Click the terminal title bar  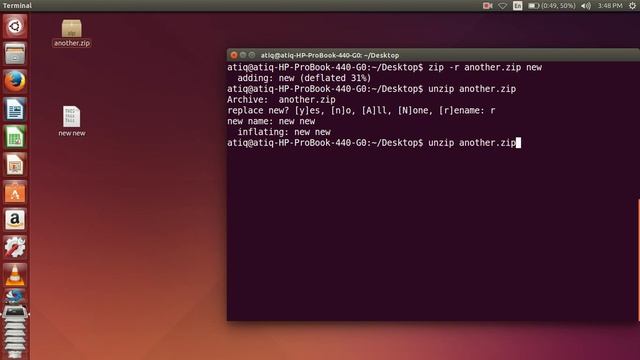coord(433,55)
